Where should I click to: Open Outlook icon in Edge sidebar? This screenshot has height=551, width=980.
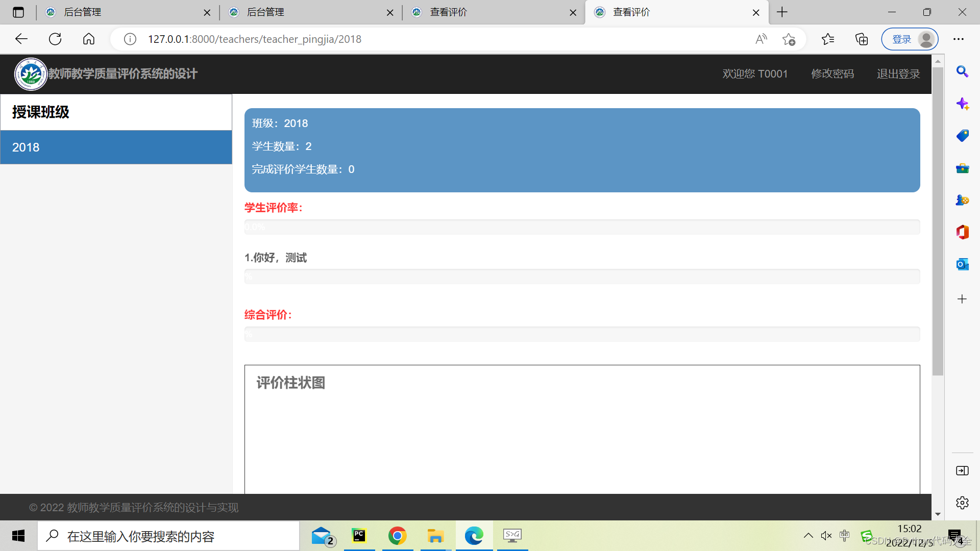962,264
